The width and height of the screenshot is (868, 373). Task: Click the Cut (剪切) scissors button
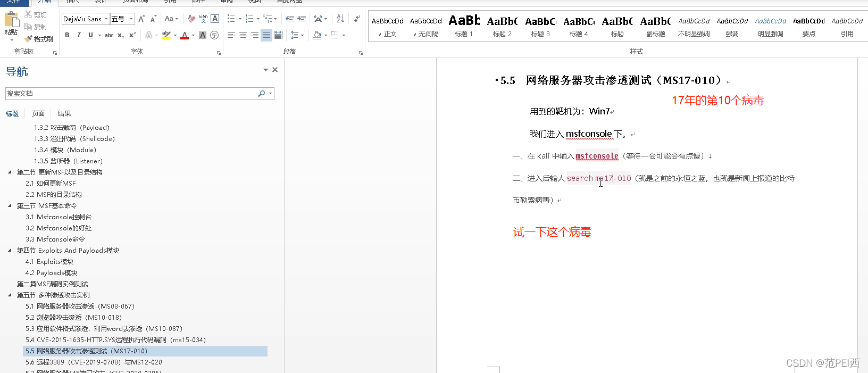point(35,15)
